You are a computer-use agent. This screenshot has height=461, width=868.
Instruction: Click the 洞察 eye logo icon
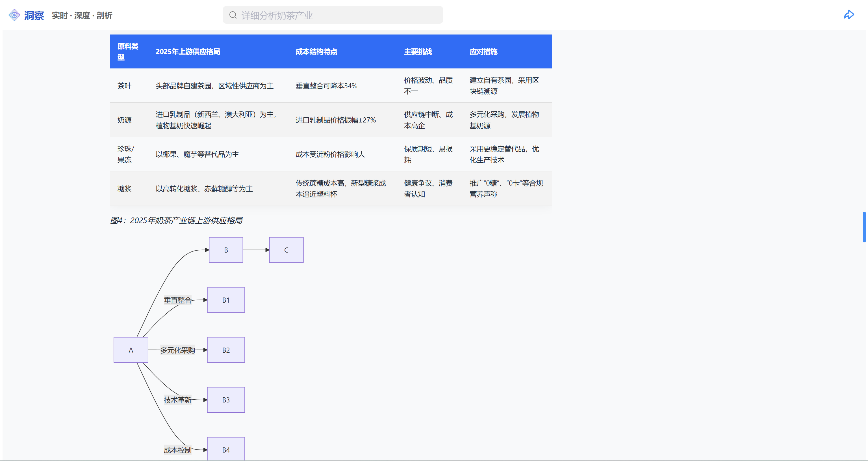point(14,15)
